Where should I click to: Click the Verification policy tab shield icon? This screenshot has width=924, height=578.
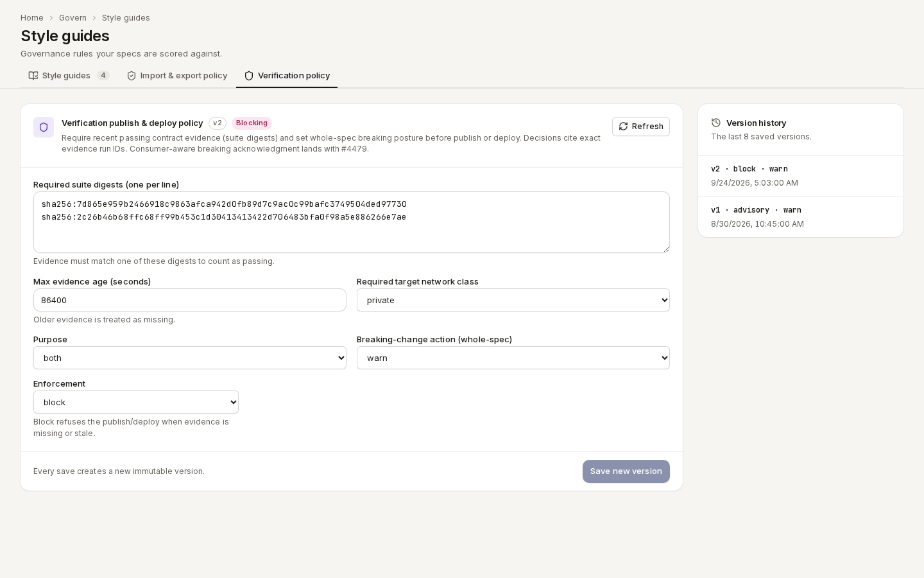point(249,76)
